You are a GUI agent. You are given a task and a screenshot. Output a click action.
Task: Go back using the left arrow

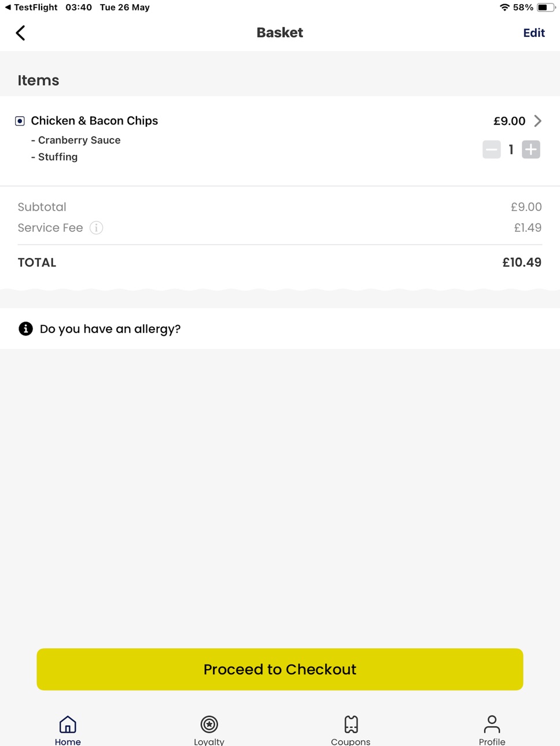click(x=21, y=33)
